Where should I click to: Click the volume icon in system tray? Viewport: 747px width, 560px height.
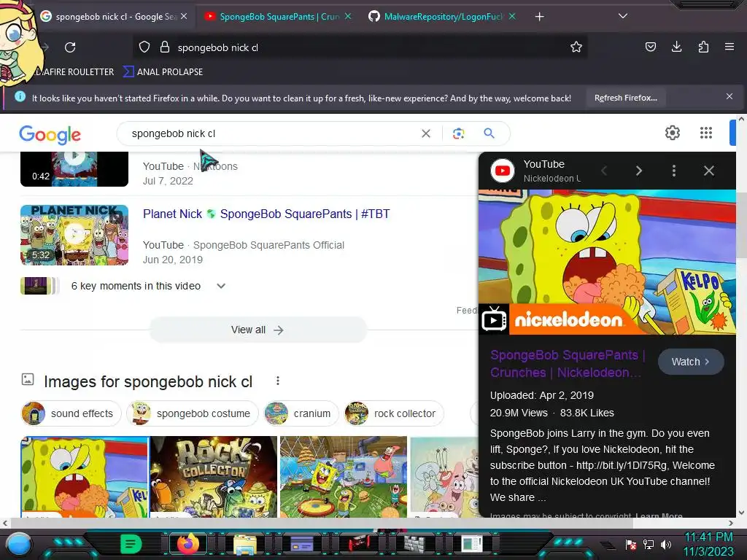click(x=667, y=544)
